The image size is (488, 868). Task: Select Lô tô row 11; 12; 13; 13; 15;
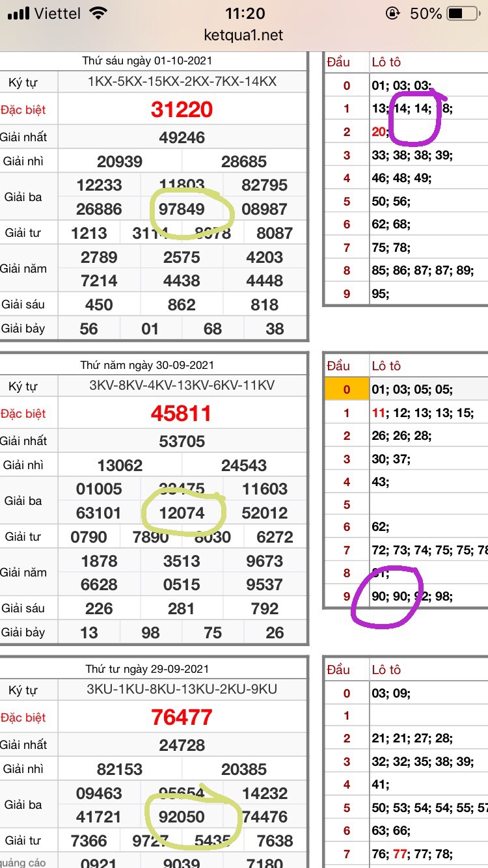point(423,413)
